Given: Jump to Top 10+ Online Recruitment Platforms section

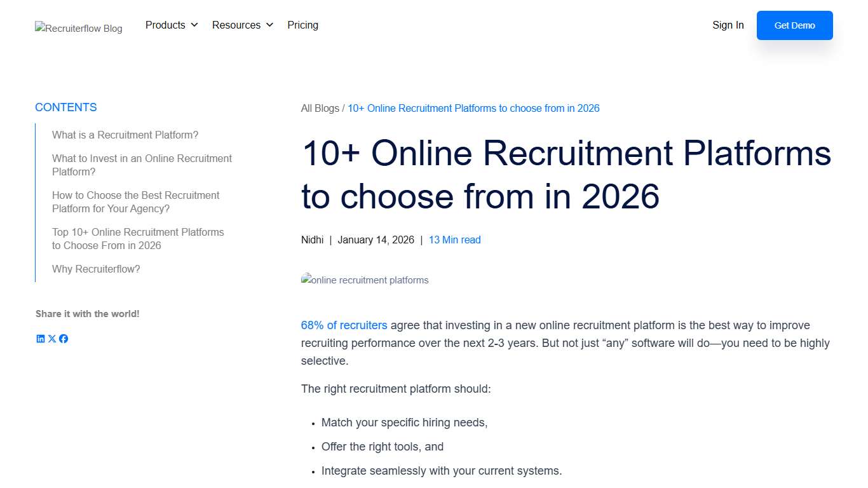Looking at the screenshot, I should (138, 238).
